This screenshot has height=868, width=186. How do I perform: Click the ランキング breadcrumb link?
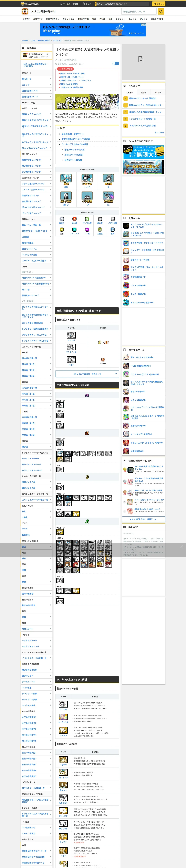tap(57, 41)
